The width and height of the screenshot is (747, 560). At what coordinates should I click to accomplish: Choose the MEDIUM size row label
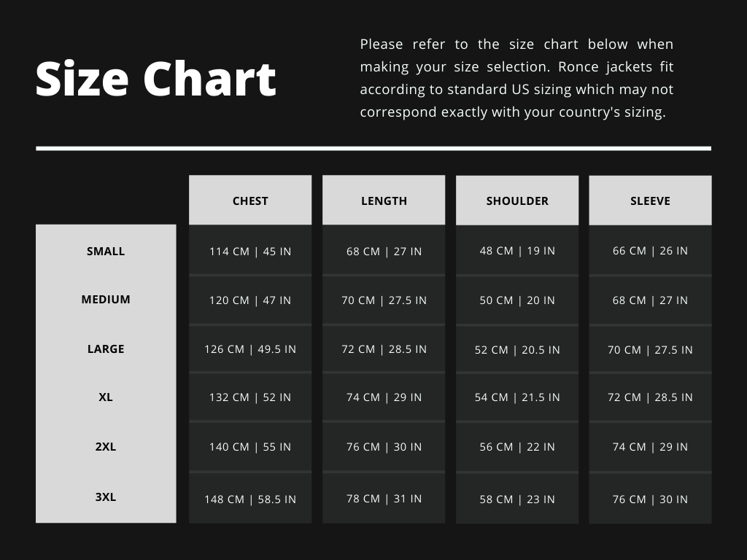(106, 299)
